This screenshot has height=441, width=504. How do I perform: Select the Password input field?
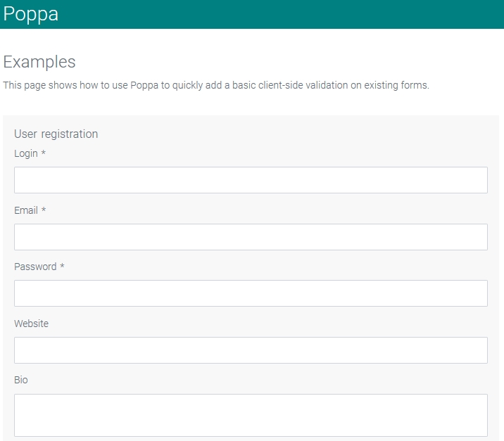pos(251,293)
